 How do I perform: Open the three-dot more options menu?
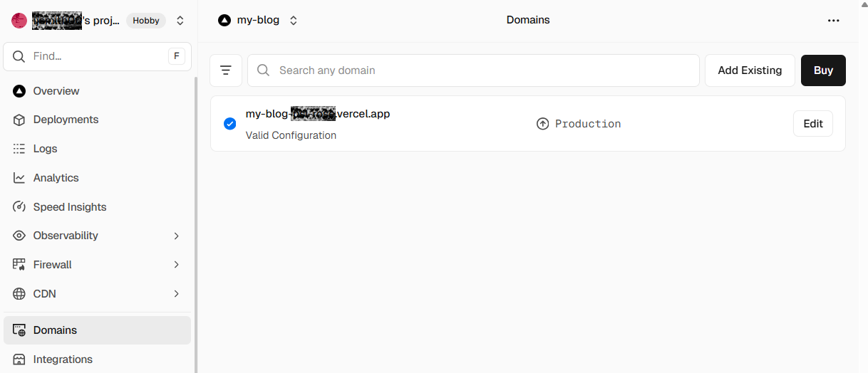pos(834,21)
